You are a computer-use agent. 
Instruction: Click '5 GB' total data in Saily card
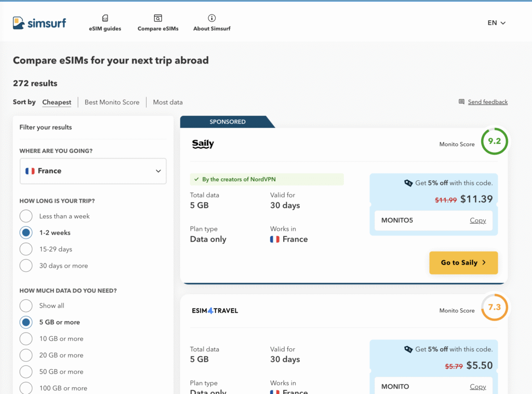pos(199,205)
